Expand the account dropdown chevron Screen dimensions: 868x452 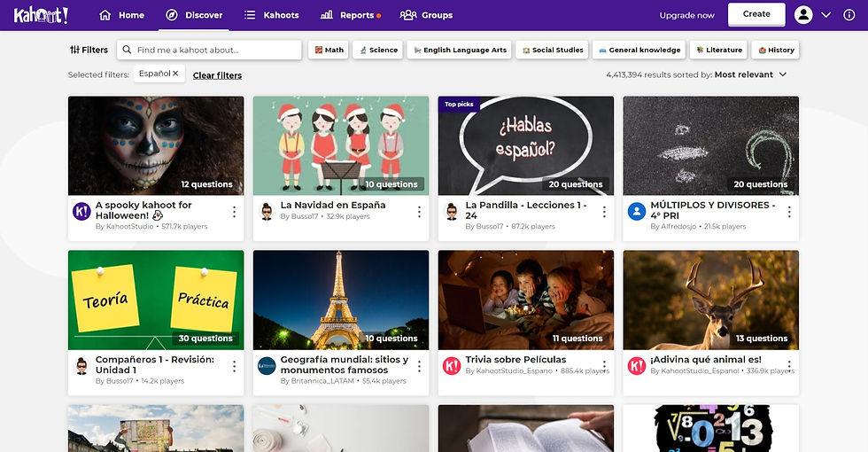pos(825,15)
